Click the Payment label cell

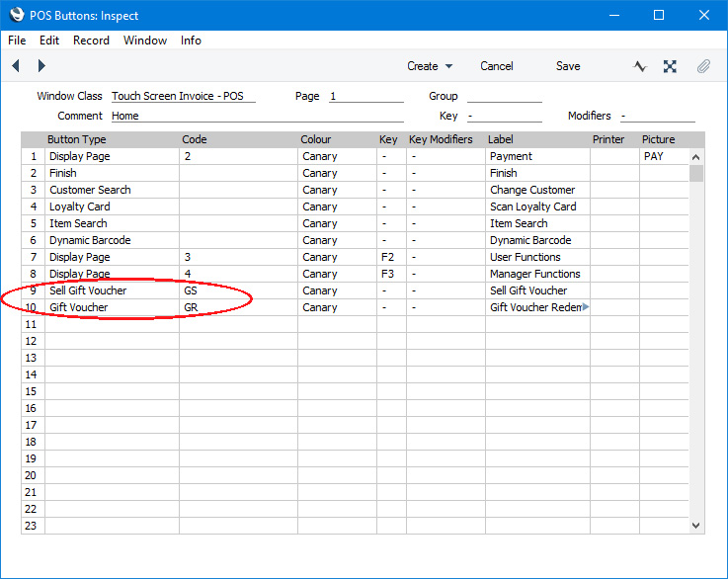537,156
